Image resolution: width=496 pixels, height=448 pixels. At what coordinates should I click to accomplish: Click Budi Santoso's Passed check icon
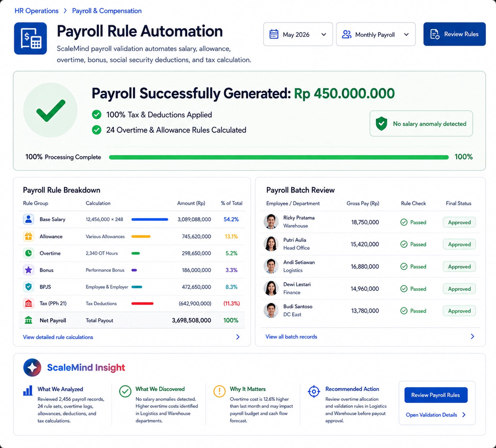pyautogui.click(x=404, y=311)
